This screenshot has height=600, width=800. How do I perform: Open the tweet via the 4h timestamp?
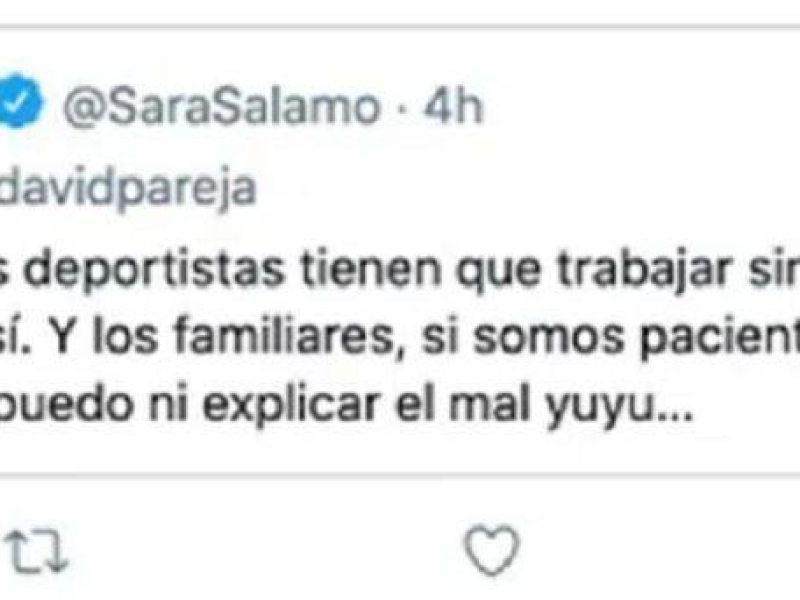pyautogui.click(x=454, y=106)
